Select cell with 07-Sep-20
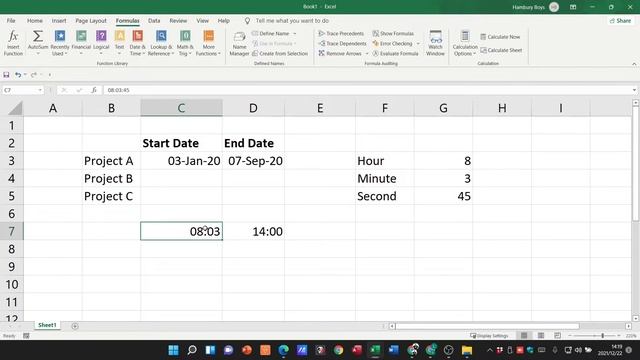Image resolution: width=640 pixels, height=360 pixels. point(253,161)
